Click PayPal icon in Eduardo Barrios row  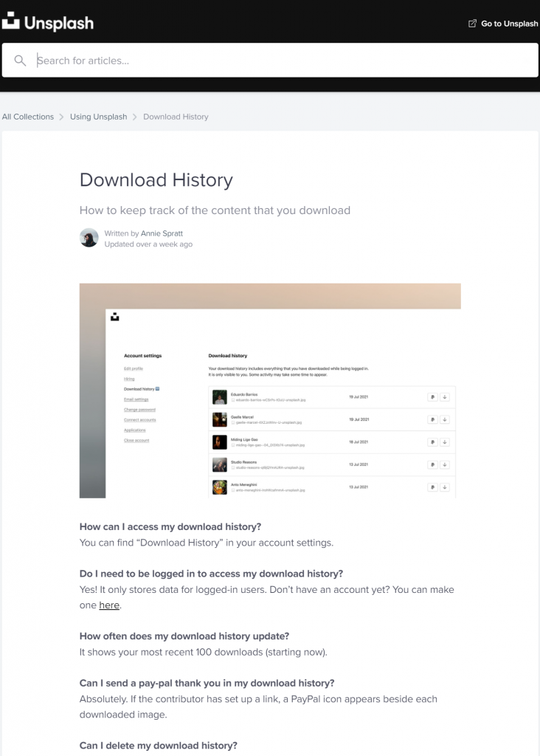pyautogui.click(x=432, y=397)
